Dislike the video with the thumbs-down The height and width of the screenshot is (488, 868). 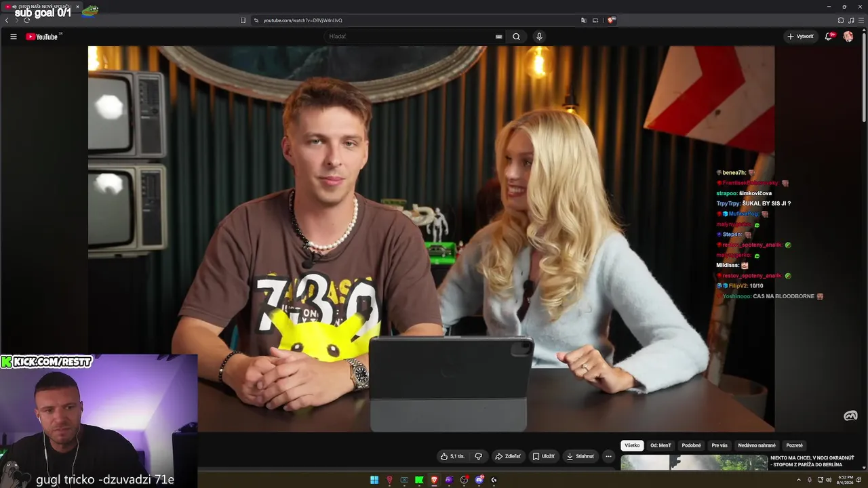pyautogui.click(x=478, y=456)
